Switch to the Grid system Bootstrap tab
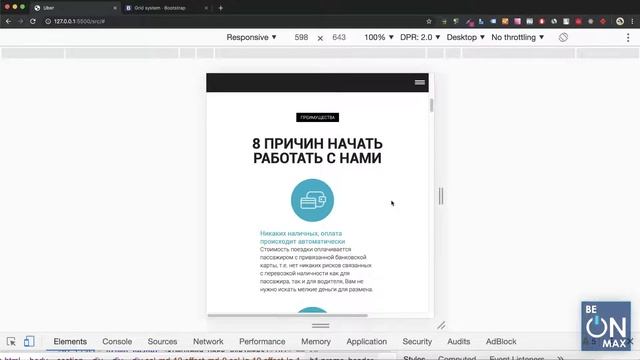Viewport: 640px width, 360px height. 167,8
